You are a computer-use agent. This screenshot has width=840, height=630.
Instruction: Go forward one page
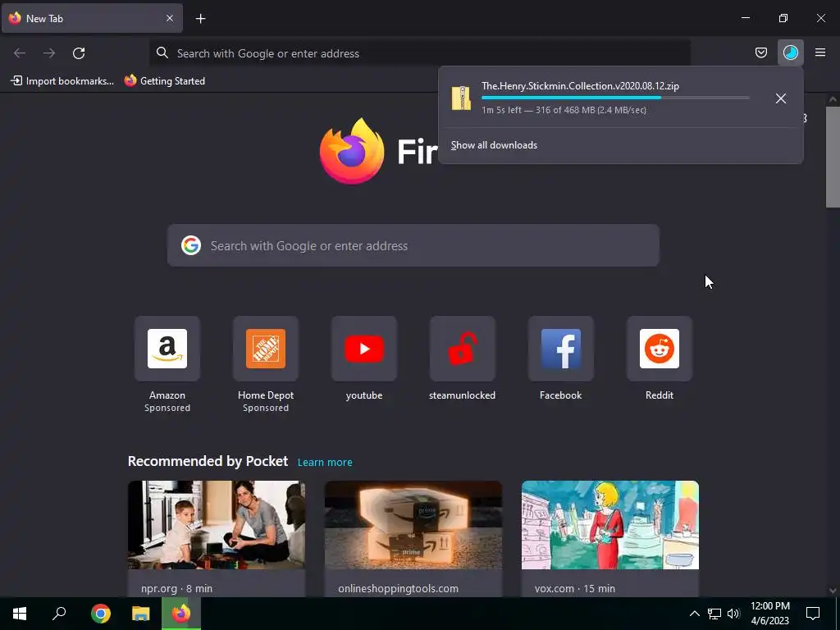(49, 53)
